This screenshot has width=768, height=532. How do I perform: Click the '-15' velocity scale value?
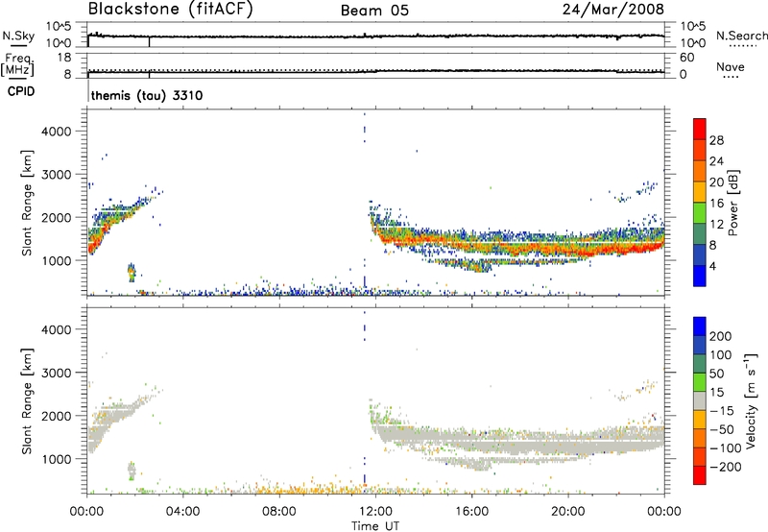tap(722, 411)
